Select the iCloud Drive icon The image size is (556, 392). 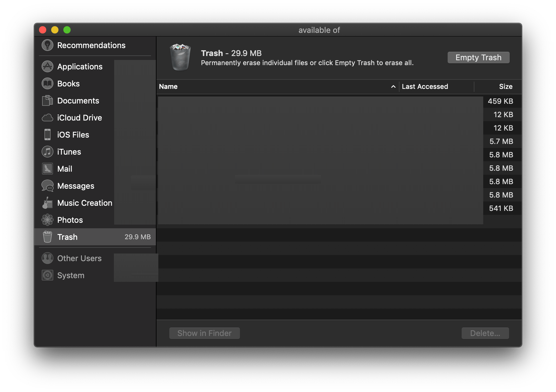(x=48, y=117)
